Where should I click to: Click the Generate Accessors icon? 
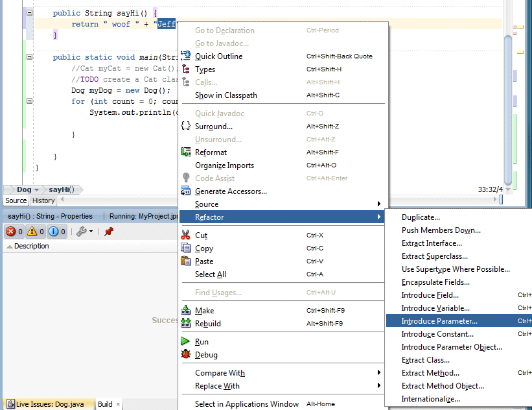tap(185, 191)
